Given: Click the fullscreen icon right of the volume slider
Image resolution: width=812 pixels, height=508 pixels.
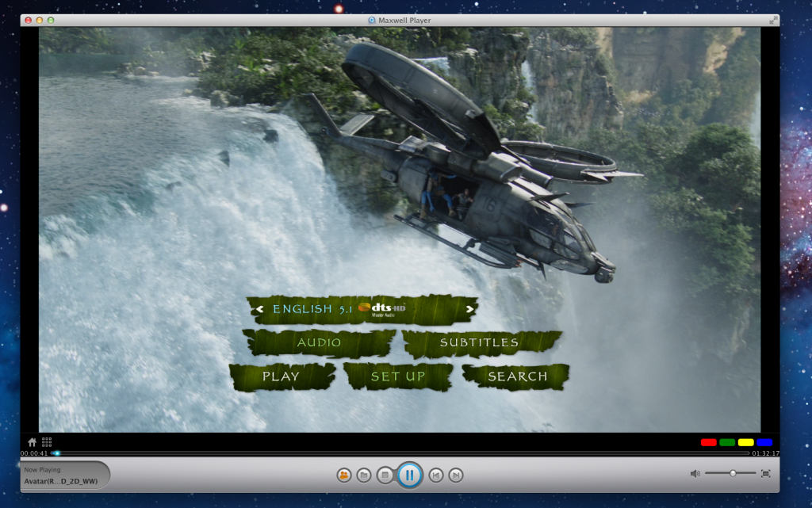Looking at the screenshot, I should (x=764, y=473).
